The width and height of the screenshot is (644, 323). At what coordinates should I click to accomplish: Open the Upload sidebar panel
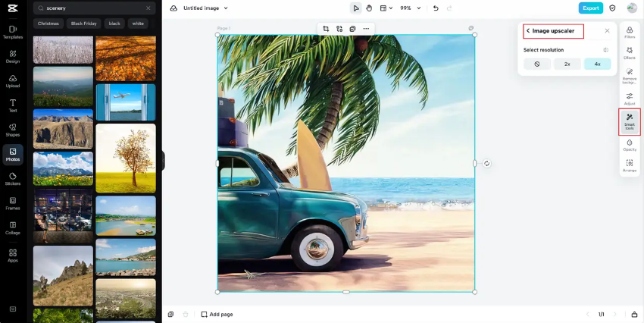(x=13, y=81)
